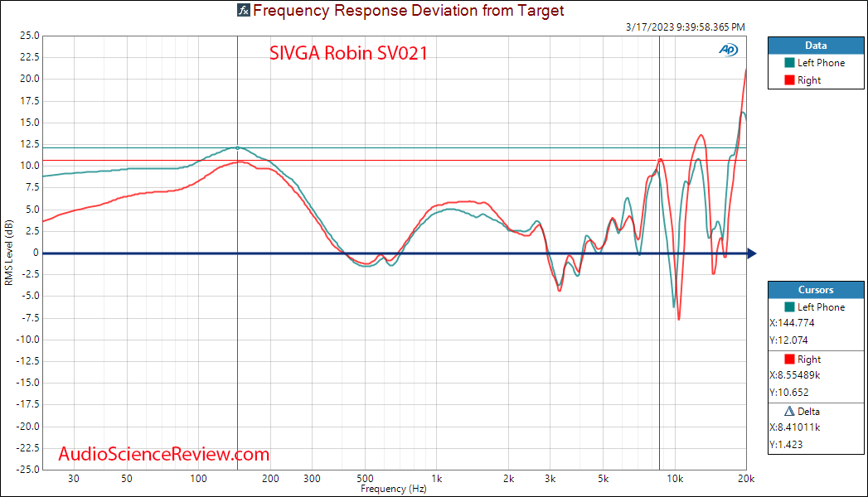
Task: Click the Frequency (Hz) axis label
Action: pyautogui.click(x=394, y=489)
